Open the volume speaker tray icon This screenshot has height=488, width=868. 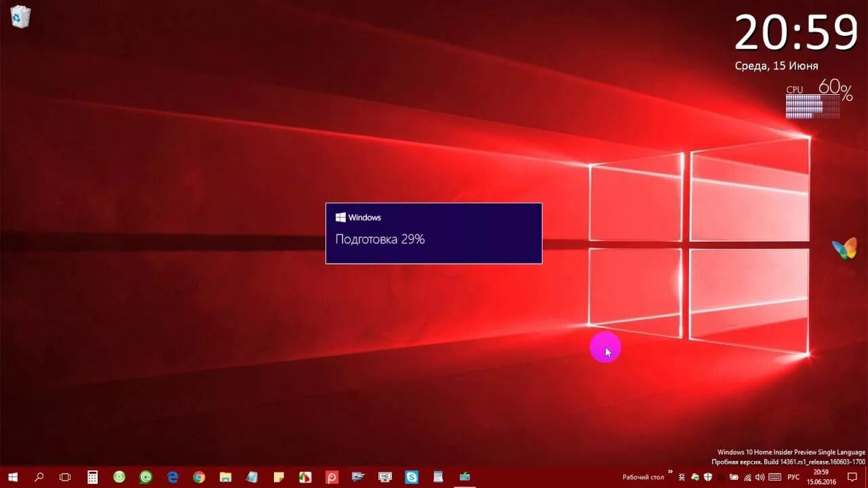click(x=759, y=477)
